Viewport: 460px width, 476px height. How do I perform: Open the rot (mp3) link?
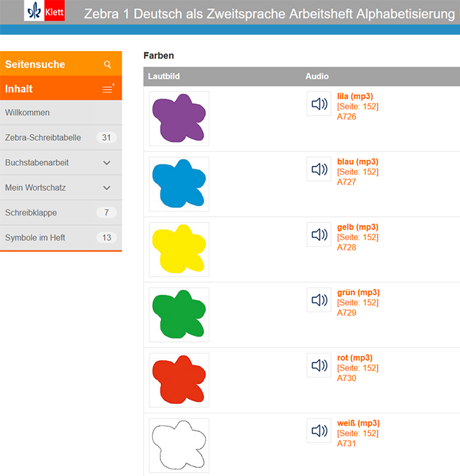tap(355, 358)
